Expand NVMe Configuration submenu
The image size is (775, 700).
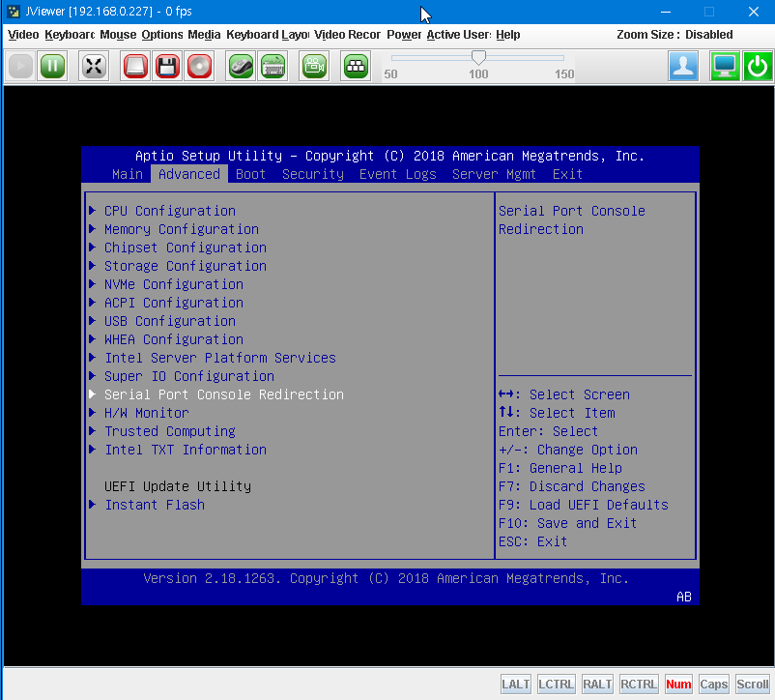[x=174, y=284]
